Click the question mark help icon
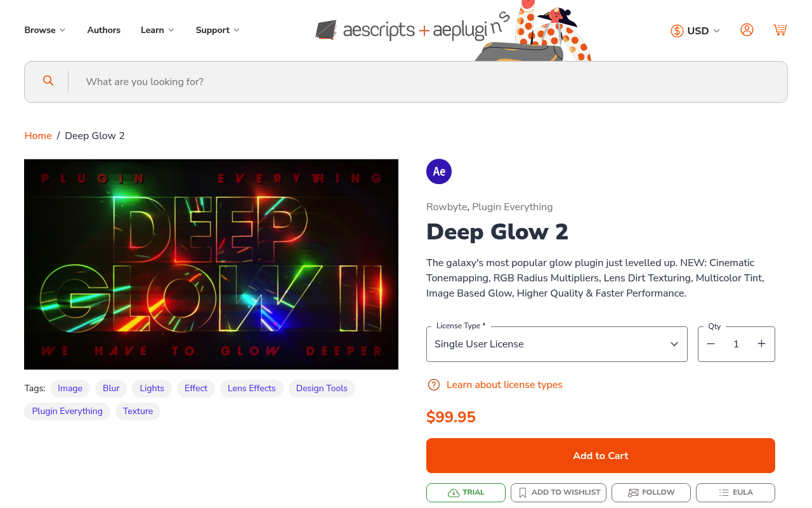 [x=434, y=384]
